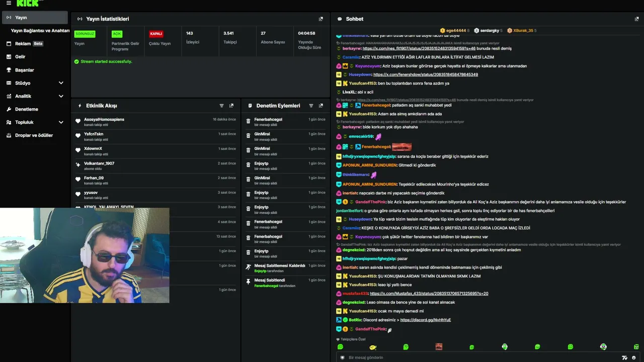This screenshot has width=644, height=362.
Task: Click the heart icon beside Ferhan_09
Action: tap(78, 179)
